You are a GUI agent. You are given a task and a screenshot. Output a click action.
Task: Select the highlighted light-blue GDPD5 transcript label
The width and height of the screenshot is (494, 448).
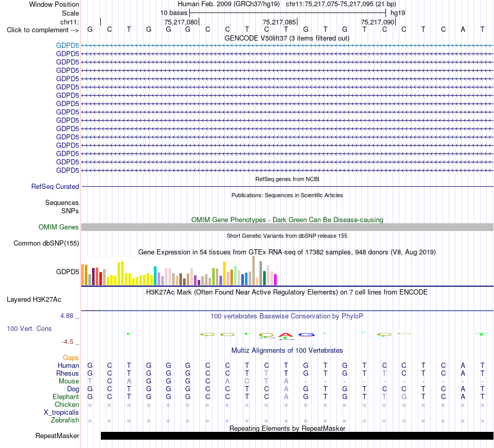[x=68, y=45]
